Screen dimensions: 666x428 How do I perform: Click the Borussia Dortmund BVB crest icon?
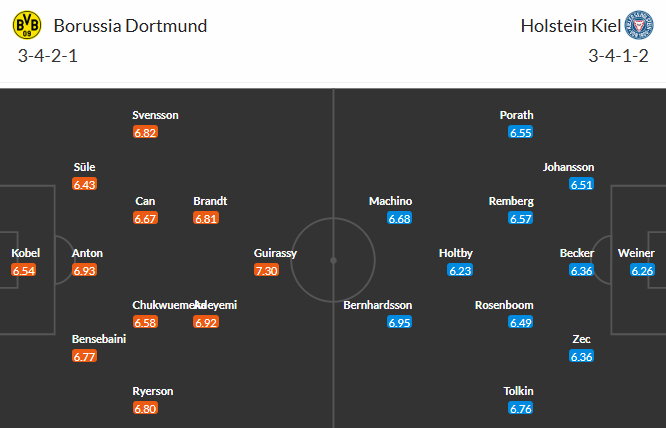click(x=27, y=25)
